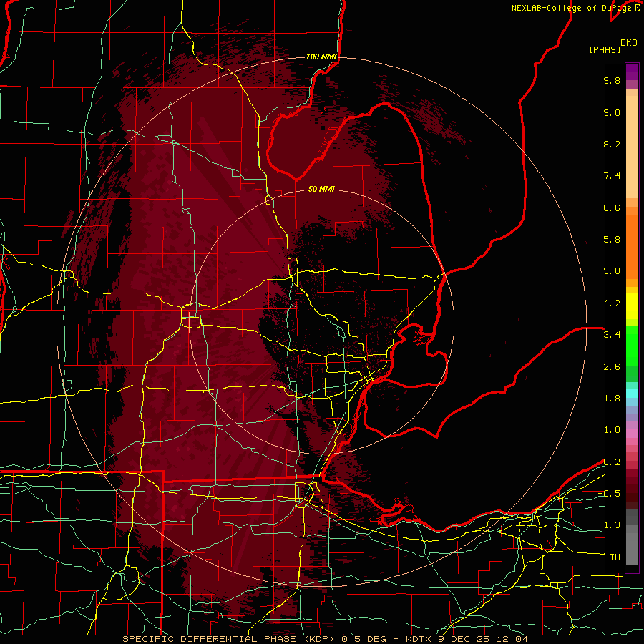644x644 pixels.
Task: Click the 4.2 legend value
Action: [612, 303]
